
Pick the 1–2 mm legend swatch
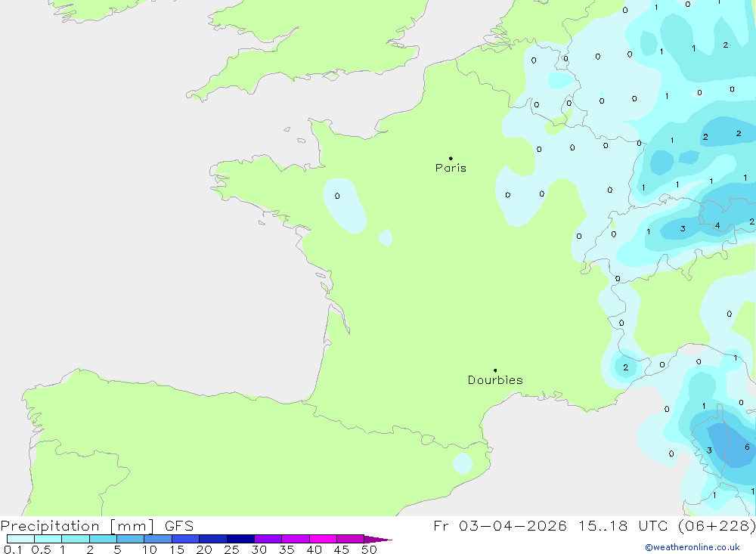coord(76,539)
